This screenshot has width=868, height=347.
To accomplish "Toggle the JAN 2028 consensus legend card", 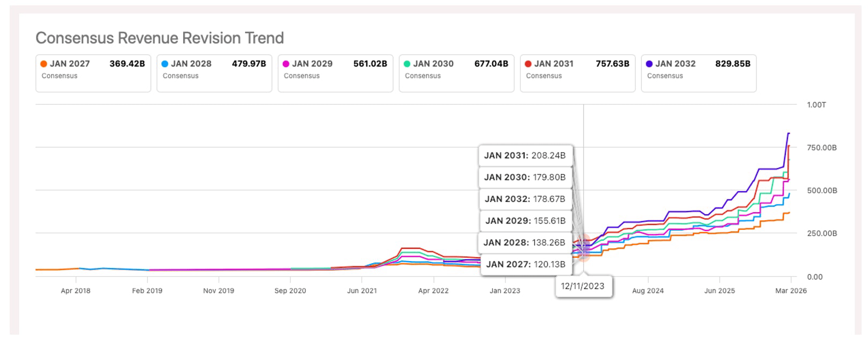I will [x=214, y=74].
